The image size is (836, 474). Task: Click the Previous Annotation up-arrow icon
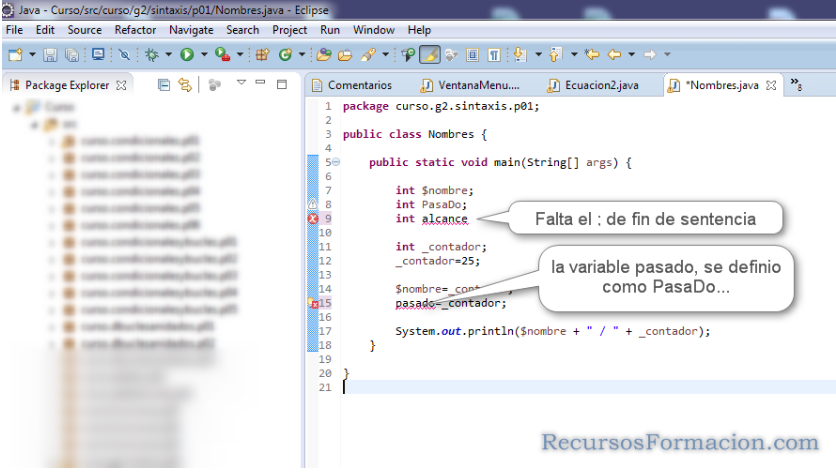556,54
